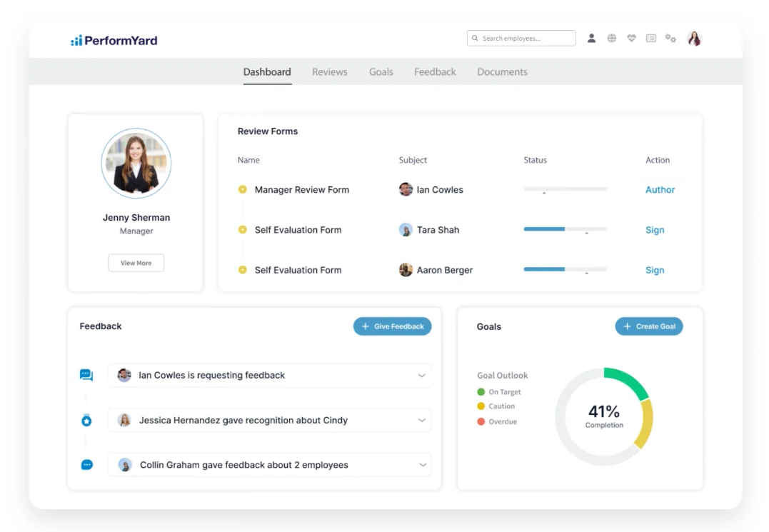The width and height of the screenshot is (769, 532).
Task: Open the Reviews tab
Action: tap(330, 71)
